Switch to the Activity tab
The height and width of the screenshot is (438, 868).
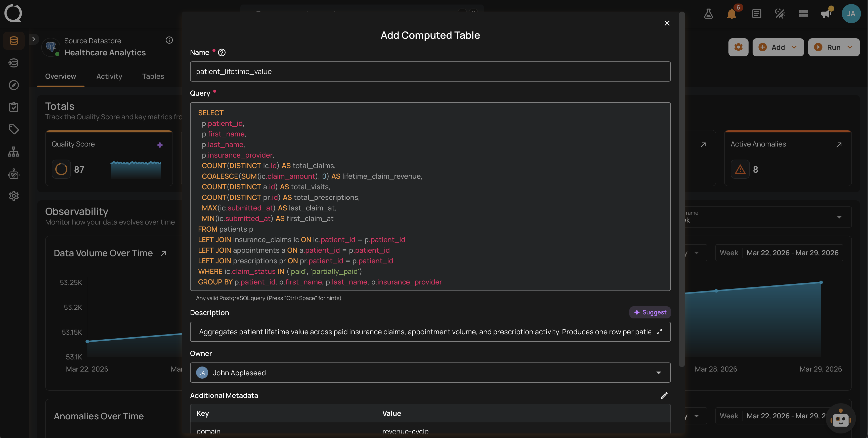click(x=109, y=76)
